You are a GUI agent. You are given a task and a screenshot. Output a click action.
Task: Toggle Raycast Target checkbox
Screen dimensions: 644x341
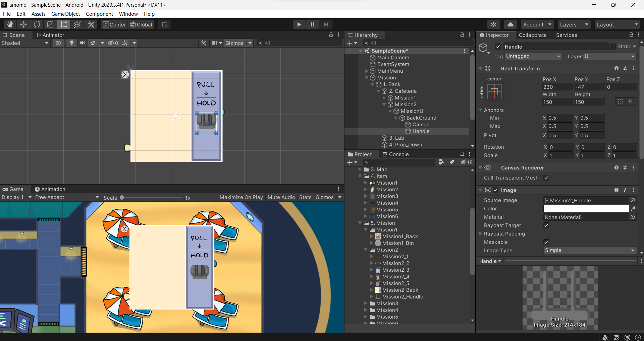pyautogui.click(x=546, y=225)
